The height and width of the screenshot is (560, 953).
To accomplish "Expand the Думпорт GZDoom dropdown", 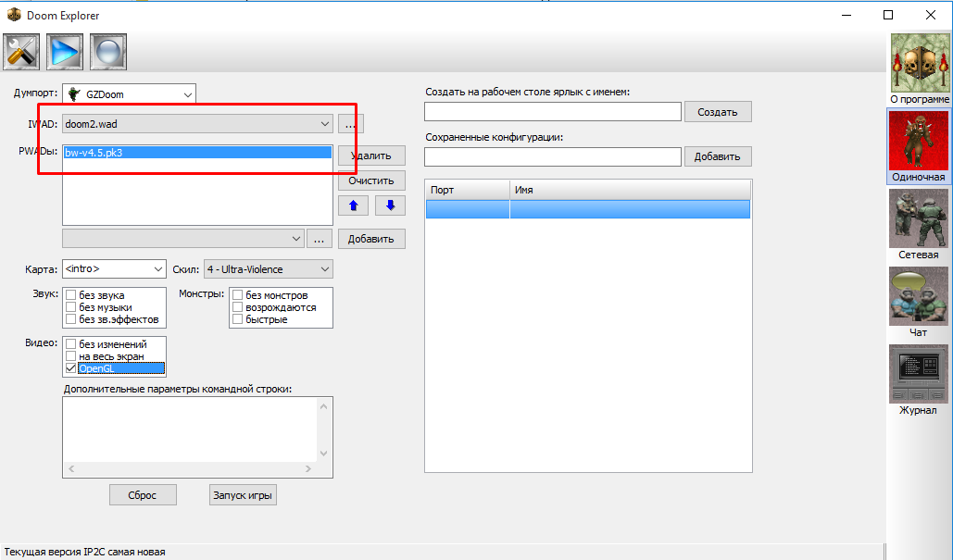I will point(188,94).
